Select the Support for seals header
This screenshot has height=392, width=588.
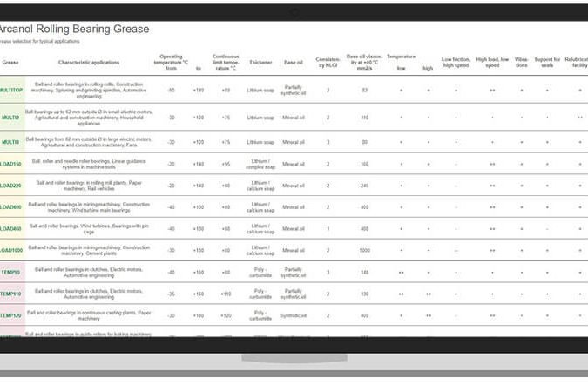tap(547, 62)
